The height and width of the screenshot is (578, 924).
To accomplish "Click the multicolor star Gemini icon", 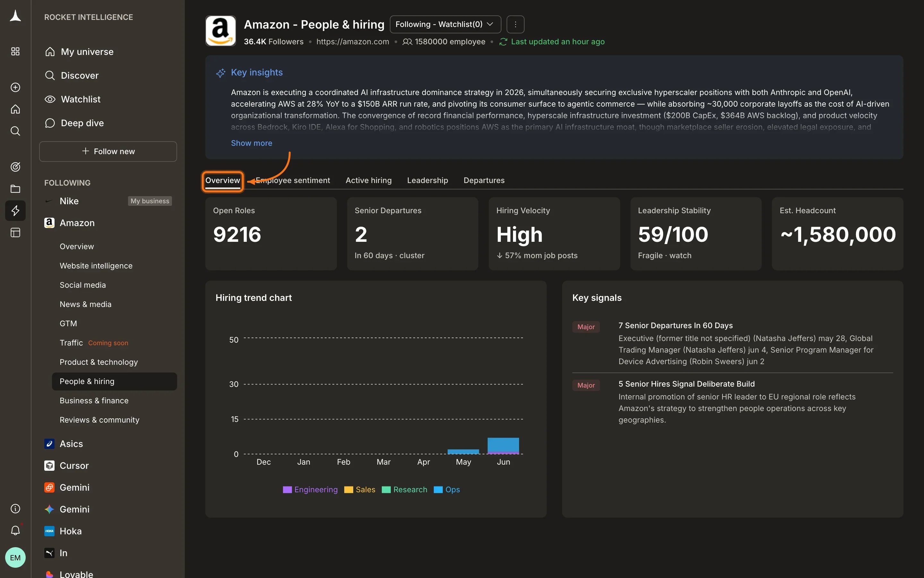I will pyautogui.click(x=49, y=509).
